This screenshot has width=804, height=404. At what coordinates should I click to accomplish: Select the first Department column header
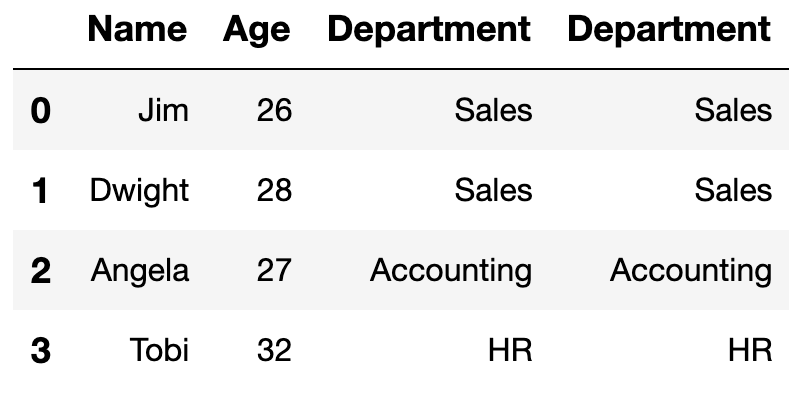[x=429, y=31]
